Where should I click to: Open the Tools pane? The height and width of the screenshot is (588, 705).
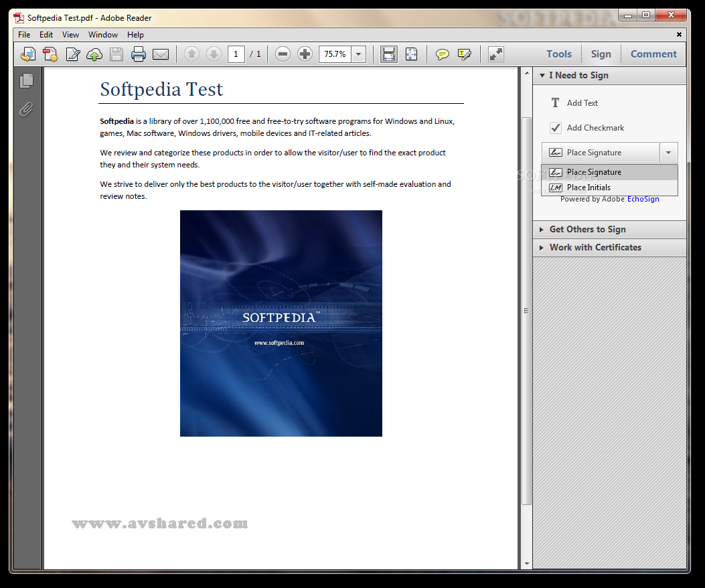pyautogui.click(x=559, y=54)
